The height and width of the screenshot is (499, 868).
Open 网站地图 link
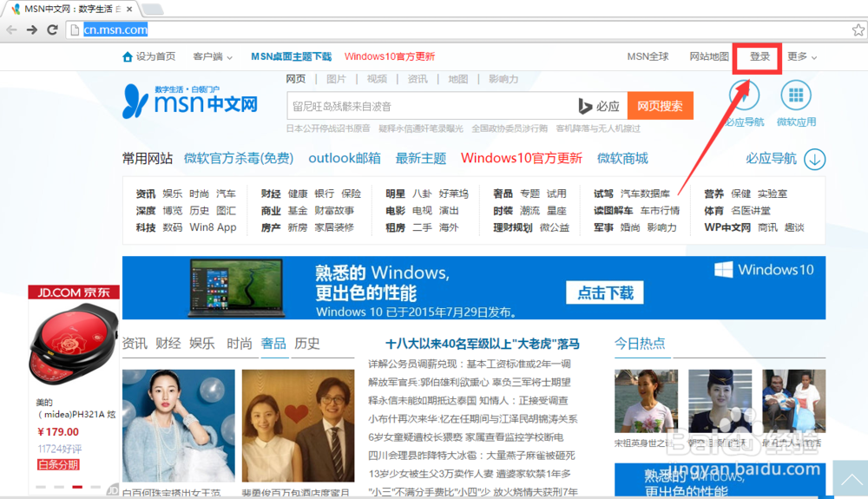709,56
